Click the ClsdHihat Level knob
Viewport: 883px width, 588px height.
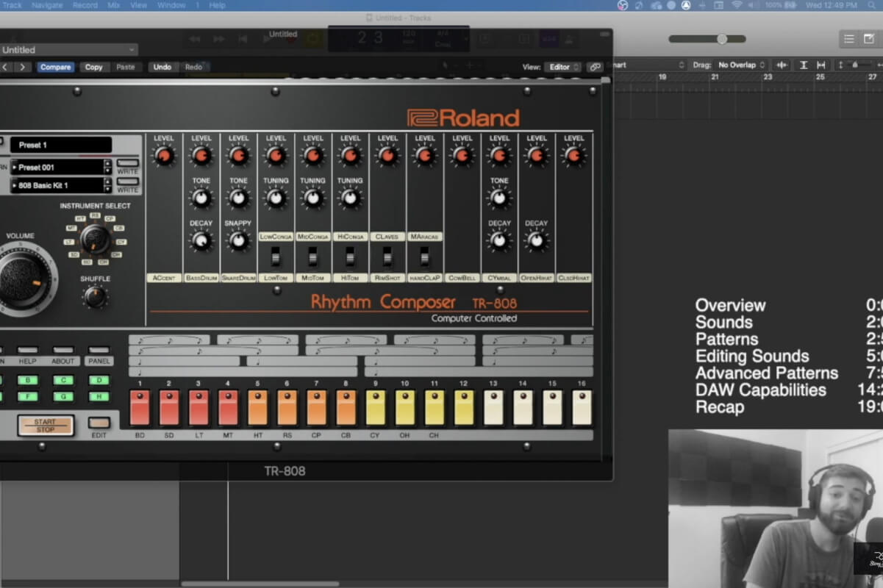[x=573, y=156]
